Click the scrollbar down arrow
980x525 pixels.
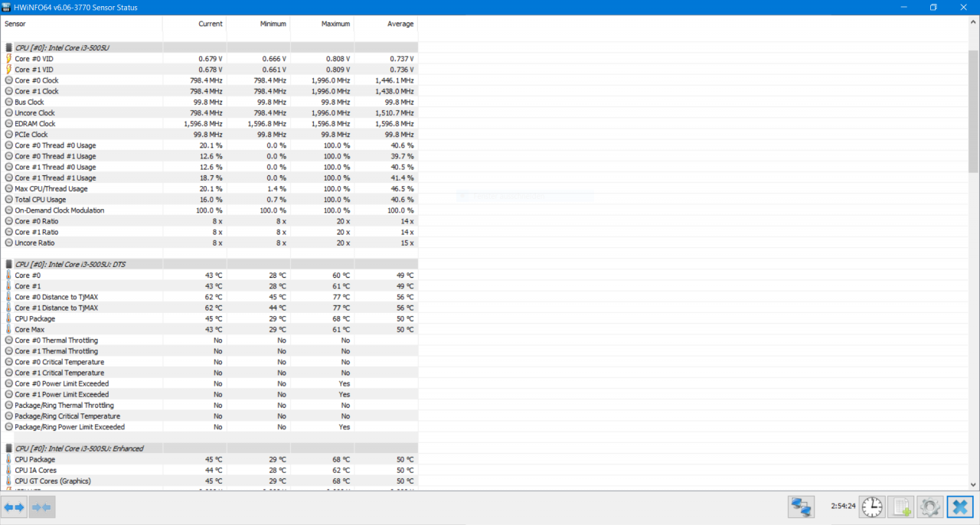(973, 484)
